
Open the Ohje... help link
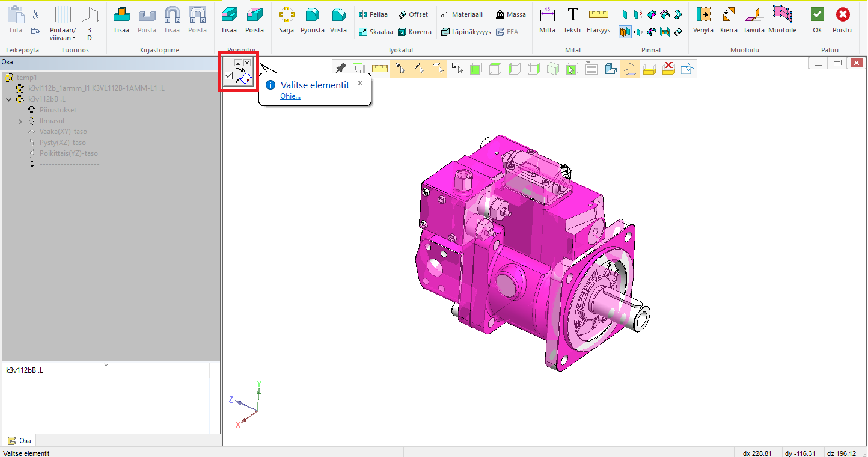coord(290,96)
